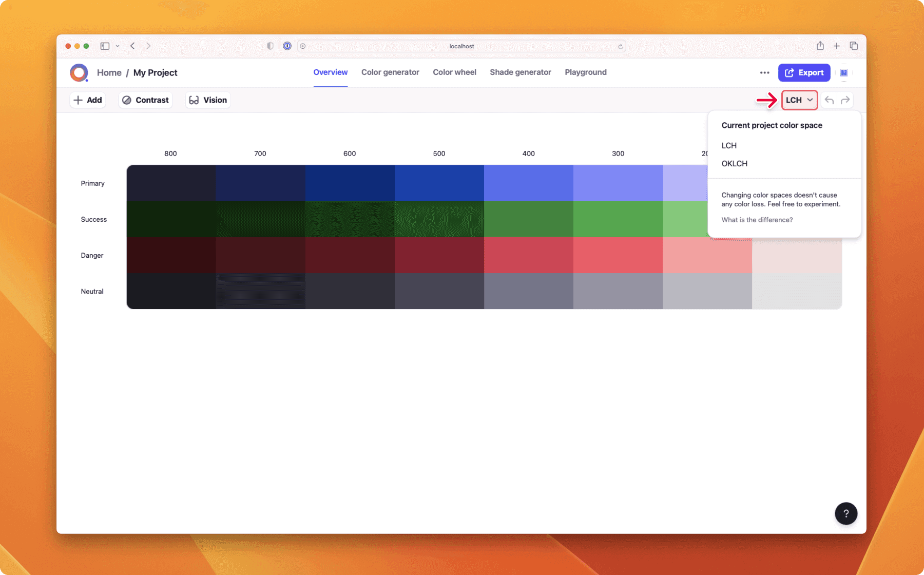Open the Vision simulation tool
The width and height of the screenshot is (924, 575).
[x=207, y=100]
